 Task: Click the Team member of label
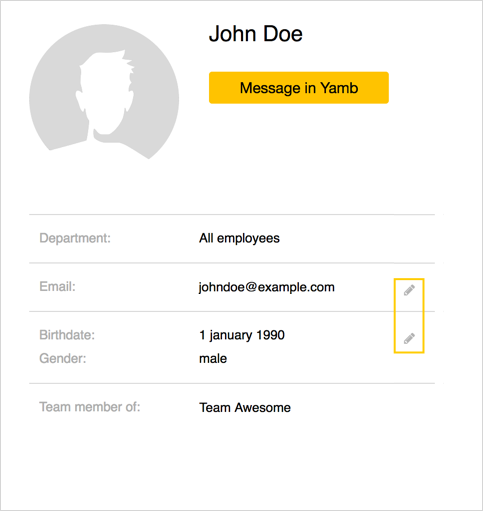tap(90, 407)
